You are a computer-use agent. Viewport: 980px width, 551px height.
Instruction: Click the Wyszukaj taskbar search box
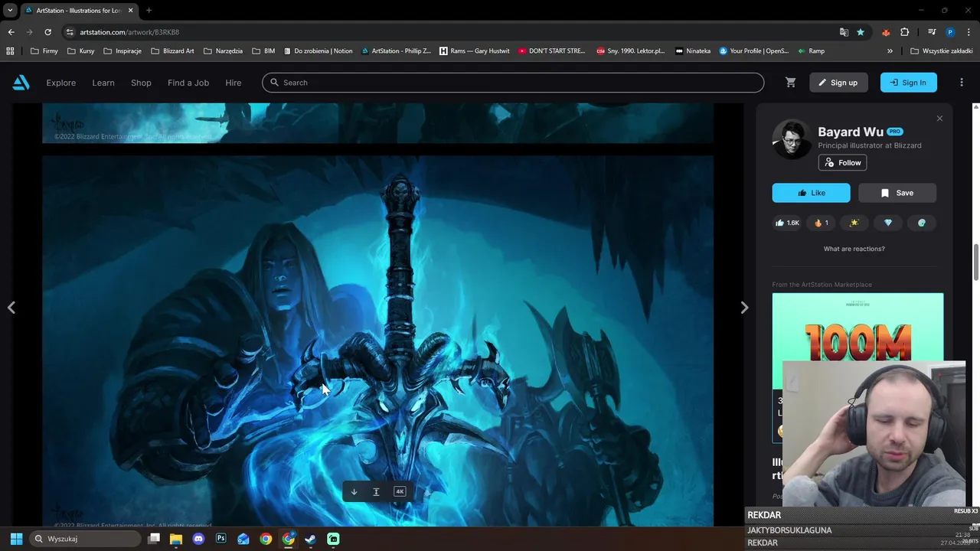[x=86, y=539]
